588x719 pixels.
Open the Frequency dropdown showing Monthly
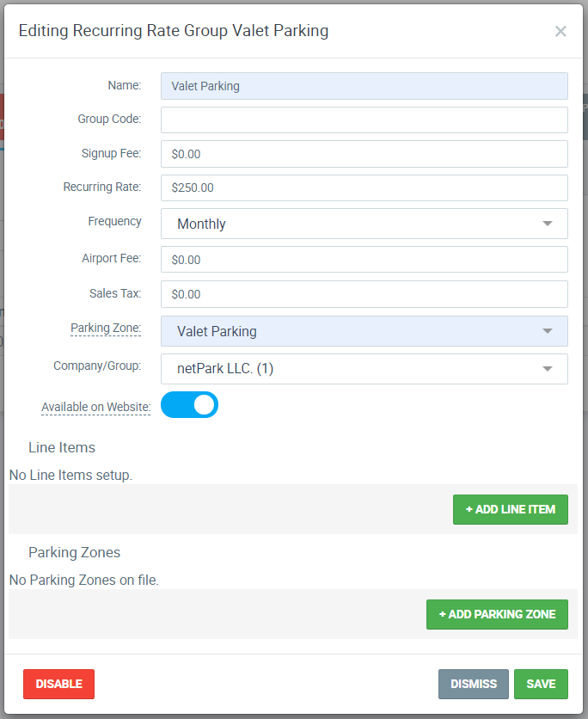tap(364, 223)
